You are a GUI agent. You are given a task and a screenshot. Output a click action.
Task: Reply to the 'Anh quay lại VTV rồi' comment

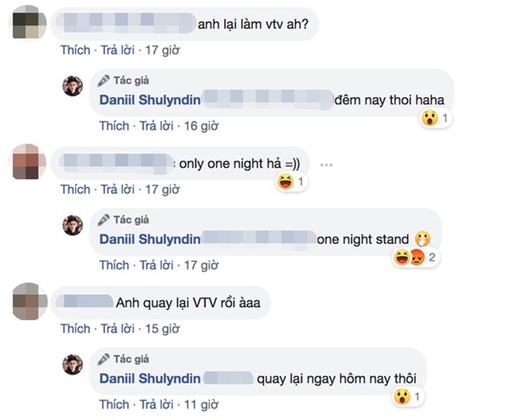pyautogui.click(x=117, y=329)
